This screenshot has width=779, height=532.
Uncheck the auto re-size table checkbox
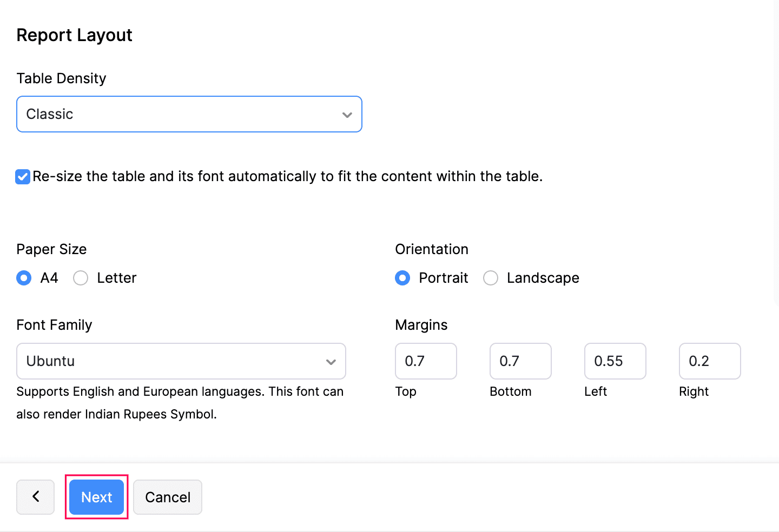(23, 177)
